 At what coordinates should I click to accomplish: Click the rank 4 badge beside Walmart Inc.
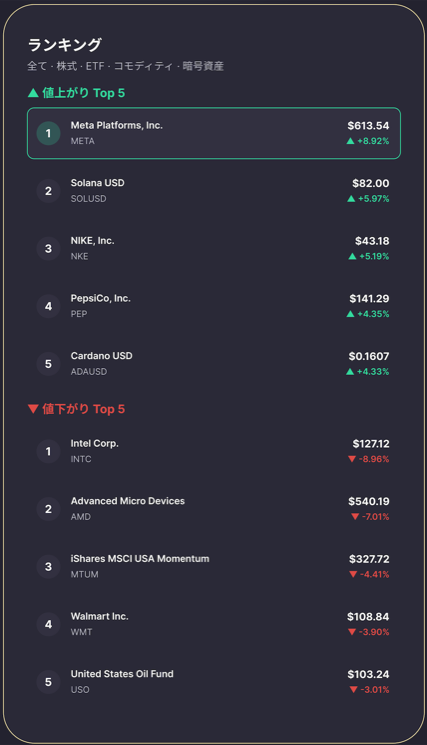[48, 624]
